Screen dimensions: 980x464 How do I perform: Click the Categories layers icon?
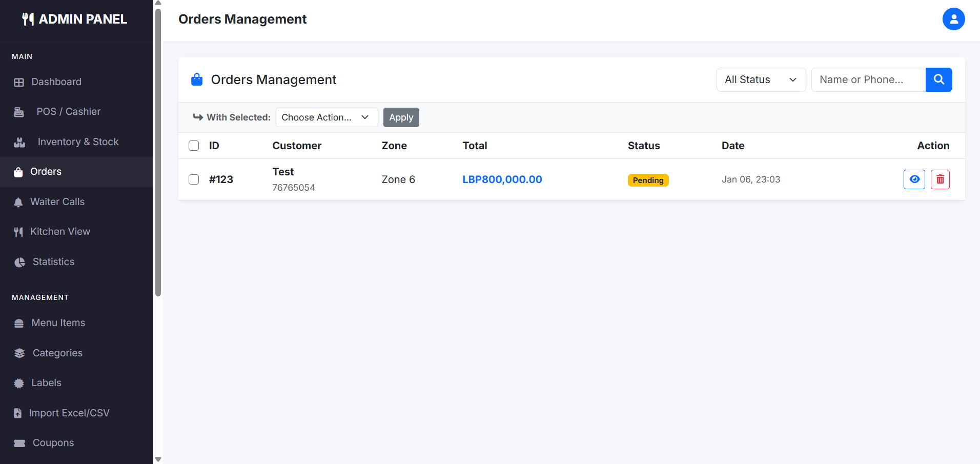click(x=19, y=353)
